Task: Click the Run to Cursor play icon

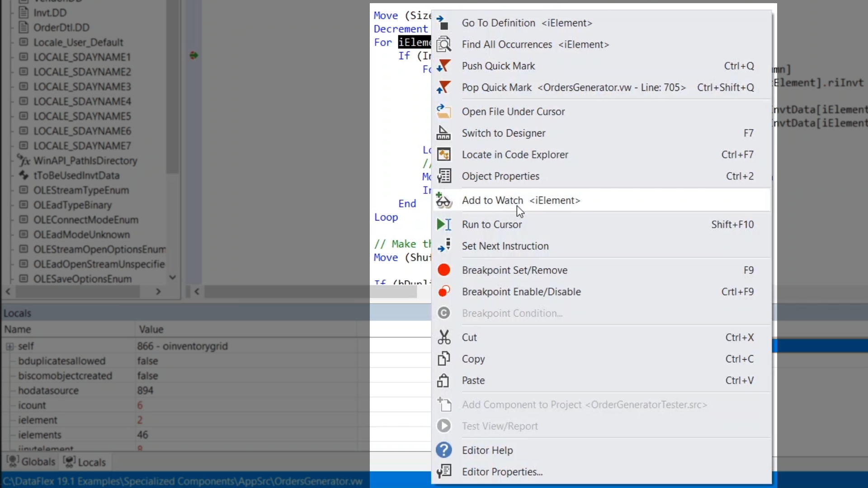Action: point(443,225)
